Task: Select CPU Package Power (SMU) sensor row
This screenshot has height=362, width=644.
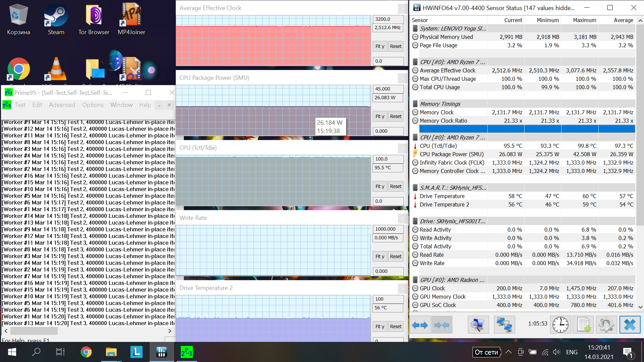Action: (x=523, y=154)
